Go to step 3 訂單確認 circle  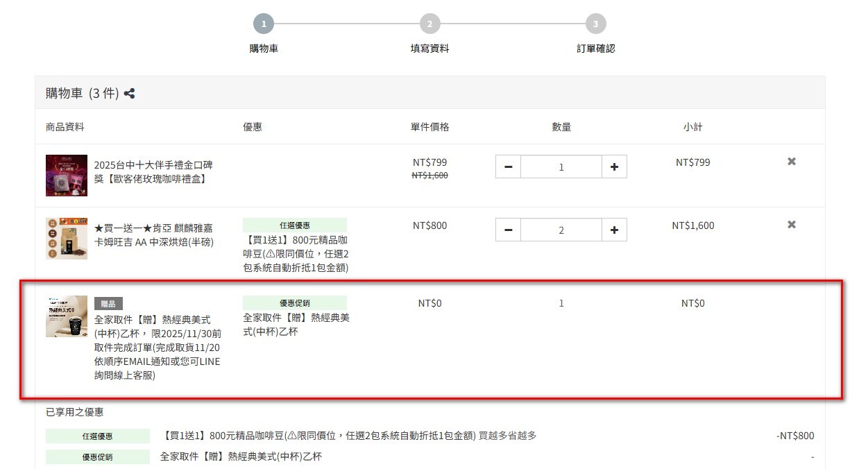click(595, 24)
